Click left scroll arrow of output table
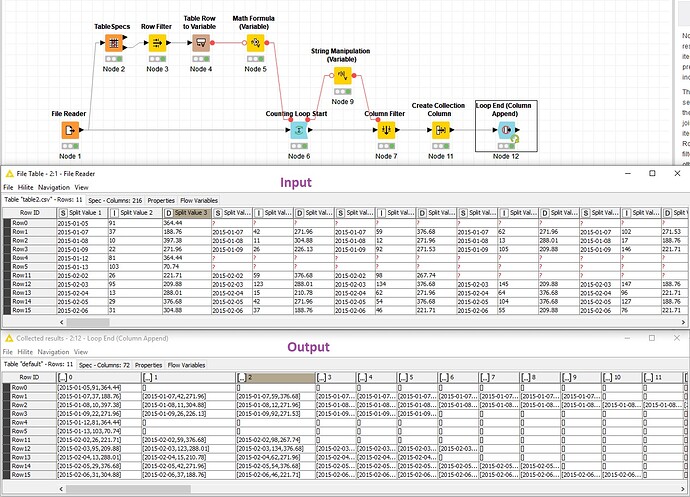Viewport: 690px width, 497px height. coord(61,489)
